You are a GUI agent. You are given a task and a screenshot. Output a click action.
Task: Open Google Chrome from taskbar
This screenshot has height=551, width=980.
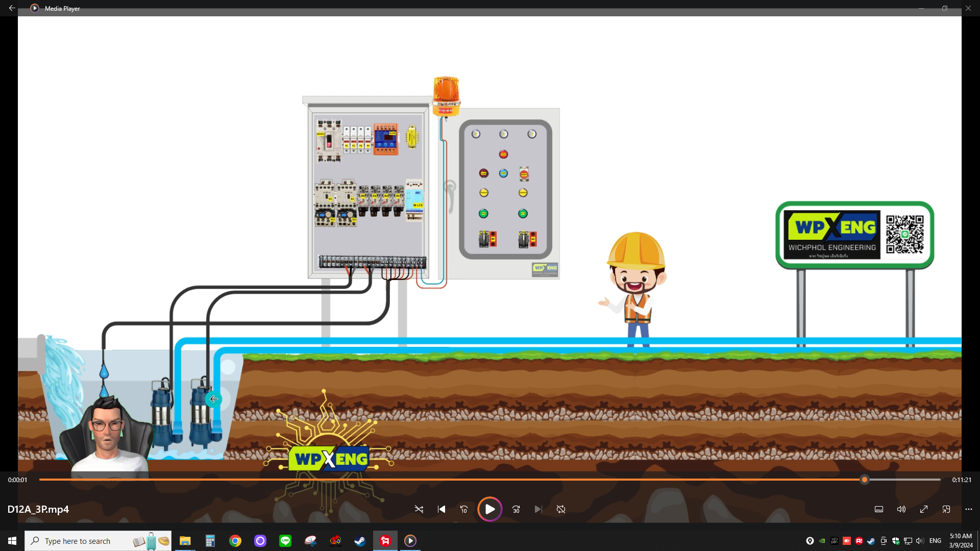coord(235,541)
